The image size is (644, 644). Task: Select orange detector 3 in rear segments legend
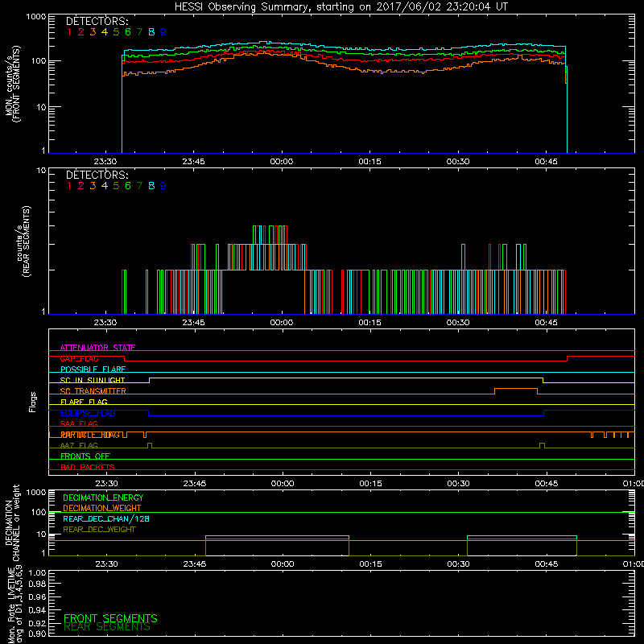93,186
